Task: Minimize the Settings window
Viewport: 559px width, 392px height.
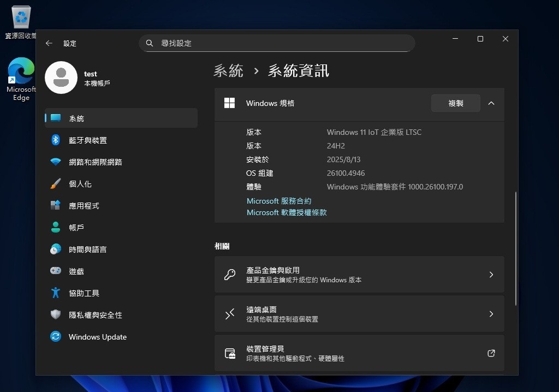Action: (x=455, y=39)
